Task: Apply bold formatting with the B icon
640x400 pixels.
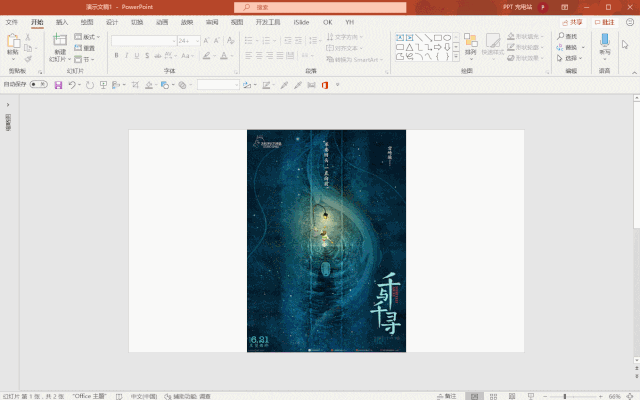Action: coord(116,56)
